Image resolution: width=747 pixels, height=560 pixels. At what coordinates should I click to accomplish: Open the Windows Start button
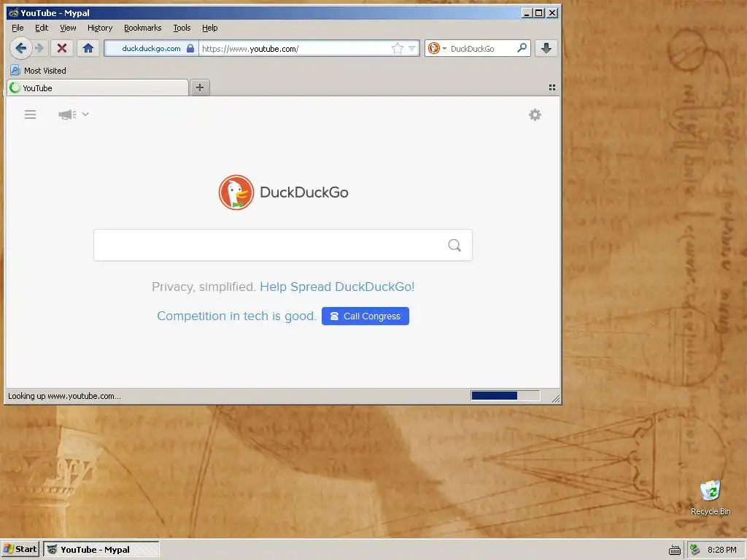click(20, 550)
